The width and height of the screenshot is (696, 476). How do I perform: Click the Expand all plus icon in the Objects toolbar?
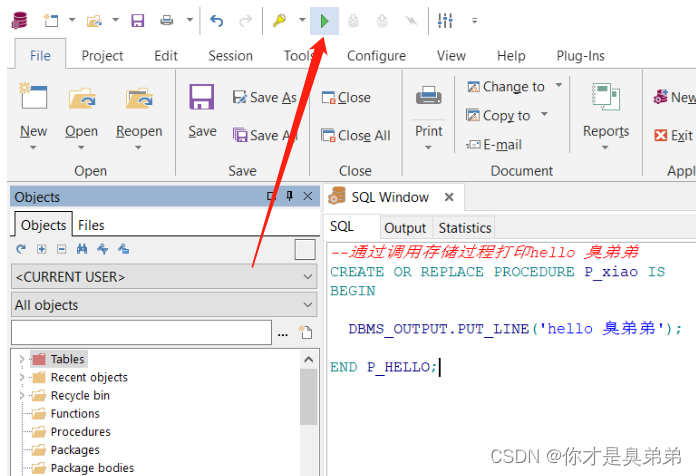41,249
